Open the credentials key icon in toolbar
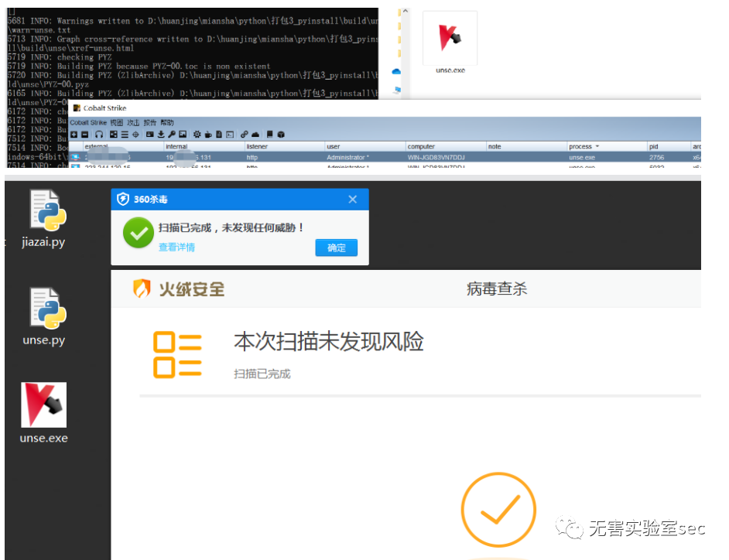This screenshot has width=729, height=560. tap(172, 135)
